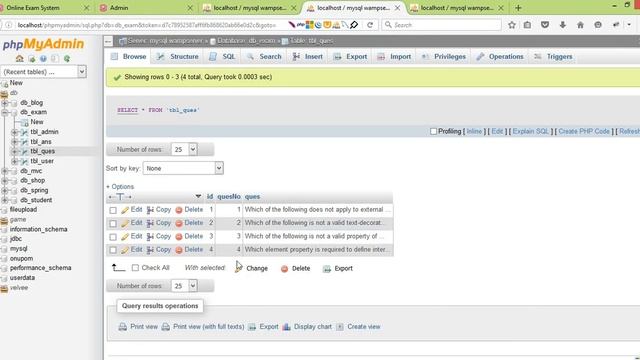Tick the checkbox for row with id 4

click(113, 250)
